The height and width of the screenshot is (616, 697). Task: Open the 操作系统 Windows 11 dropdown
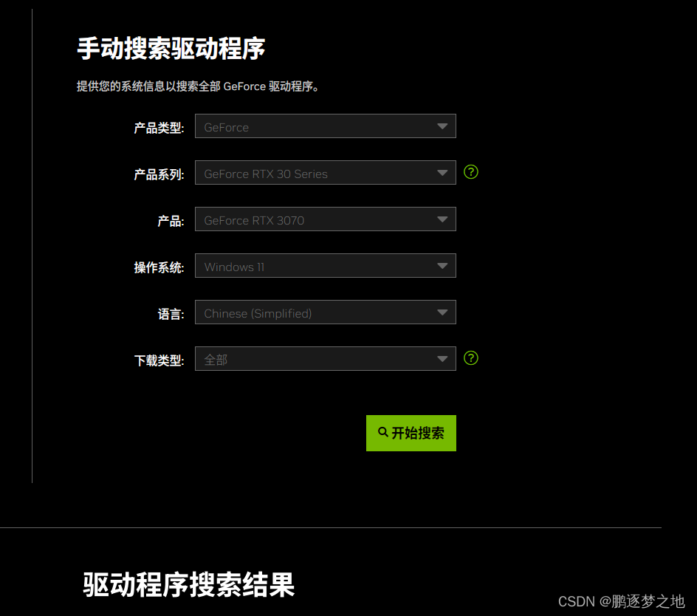point(326,266)
